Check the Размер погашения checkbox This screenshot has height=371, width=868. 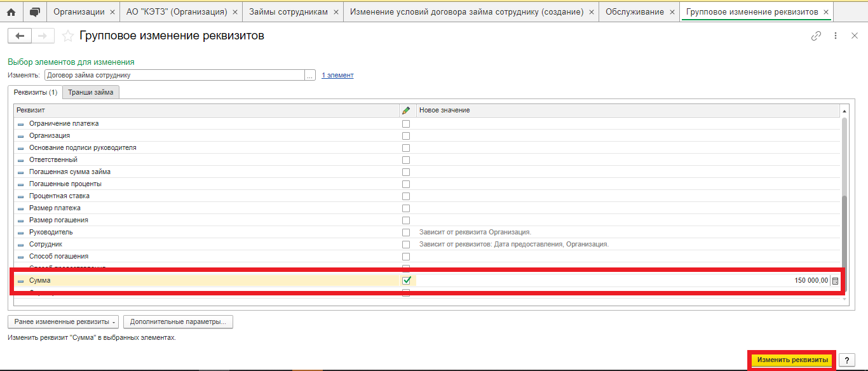click(406, 220)
